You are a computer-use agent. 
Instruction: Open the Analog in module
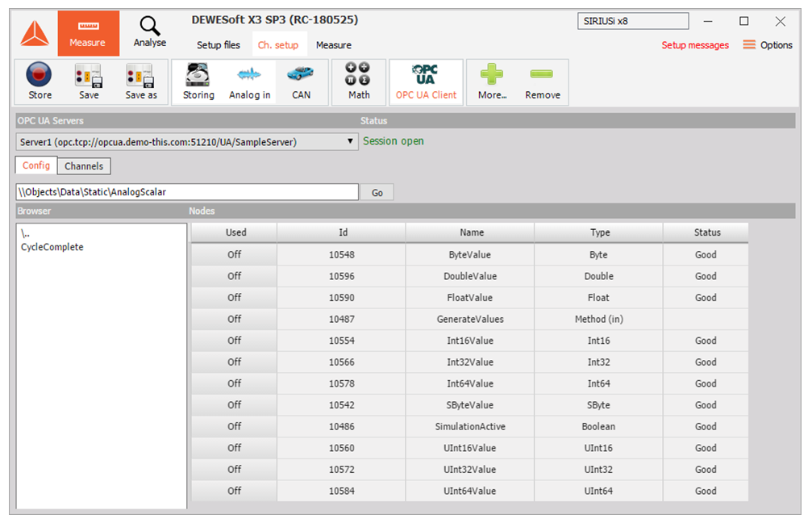tap(250, 82)
